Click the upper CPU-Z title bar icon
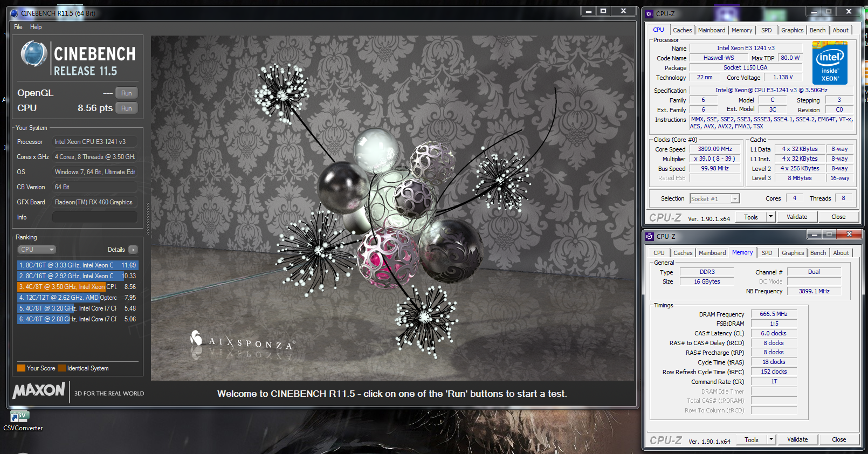 (x=650, y=14)
